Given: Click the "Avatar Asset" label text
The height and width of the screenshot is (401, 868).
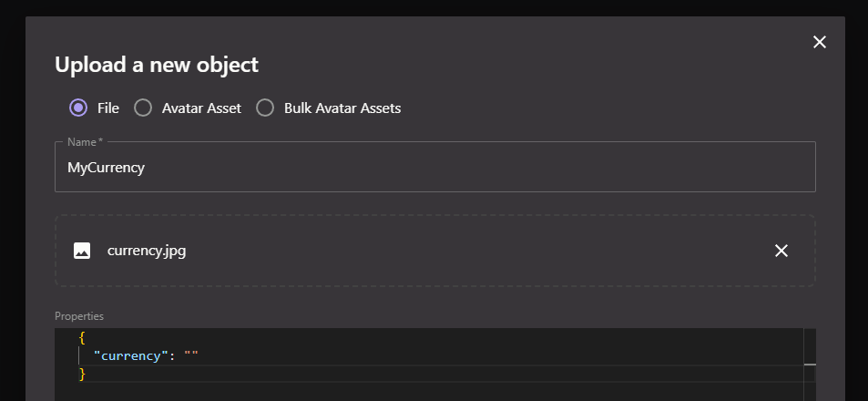Looking at the screenshot, I should [201, 108].
